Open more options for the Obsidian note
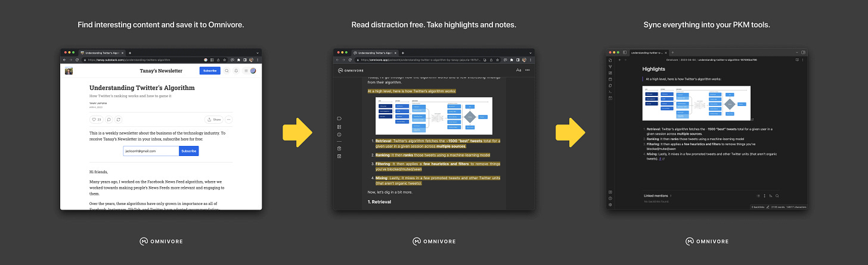The height and width of the screenshot is (265, 868). click(x=804, y=60)
